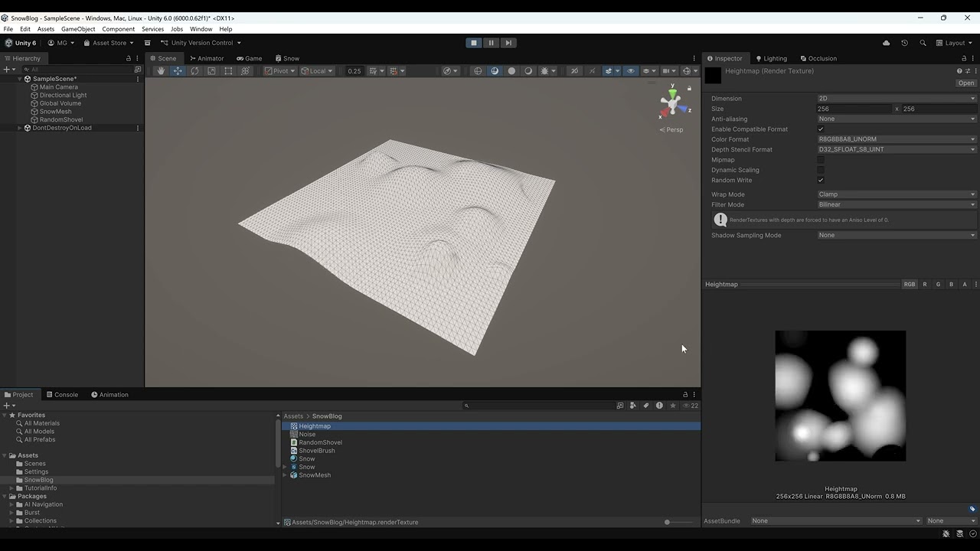980x551 pixels.
Task: Click the Open button in Inspector
Action: (x=965, y=83)
